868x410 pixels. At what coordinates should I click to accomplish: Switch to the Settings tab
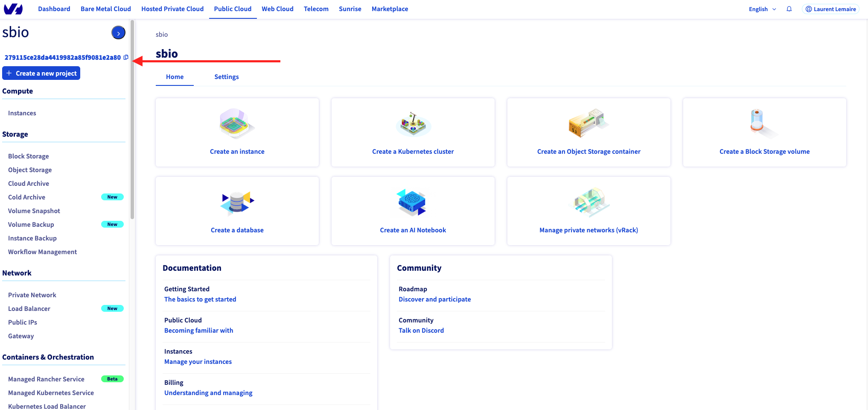[x=227, y=77]
